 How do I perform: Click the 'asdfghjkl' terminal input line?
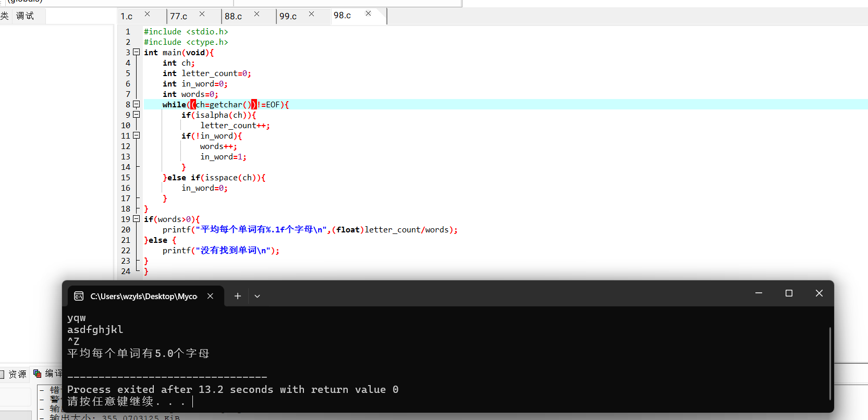[95, 329]
